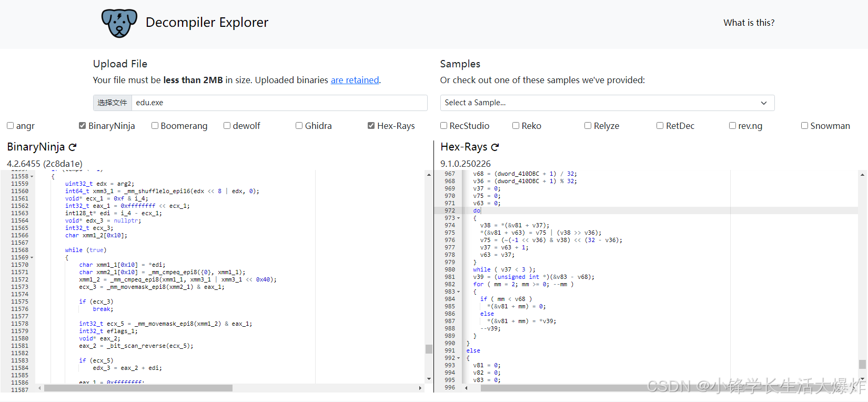Click the 'break;' statement in BinaryNinja

(x=103, y=309)
